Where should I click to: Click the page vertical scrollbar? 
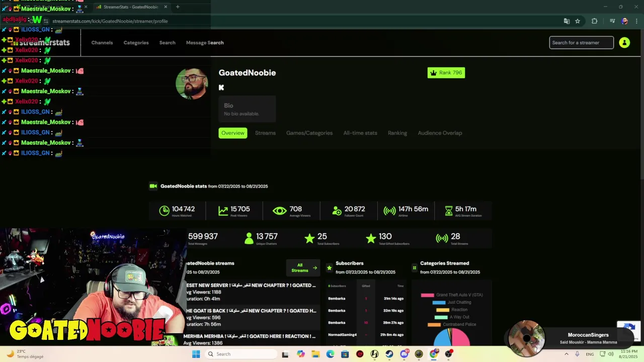[x=641, y=103]
